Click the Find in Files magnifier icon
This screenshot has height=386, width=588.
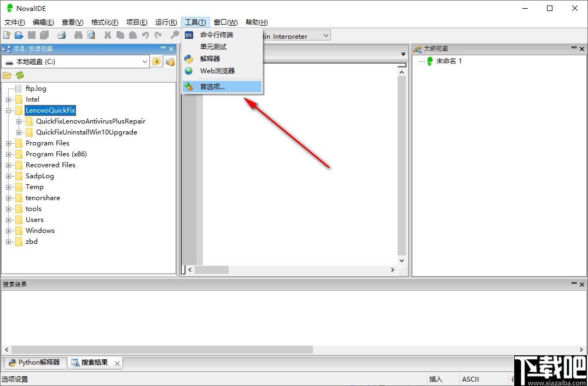click(x=91, y=35)
